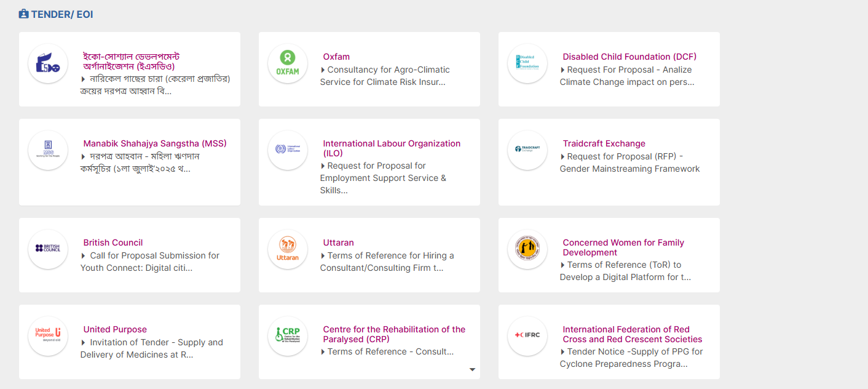Image resolution: width=868 pixels, height=389 pixels.
Task: Click the briefcase icon beside TENDER/ EOI
Action: [x=24, y=14]
